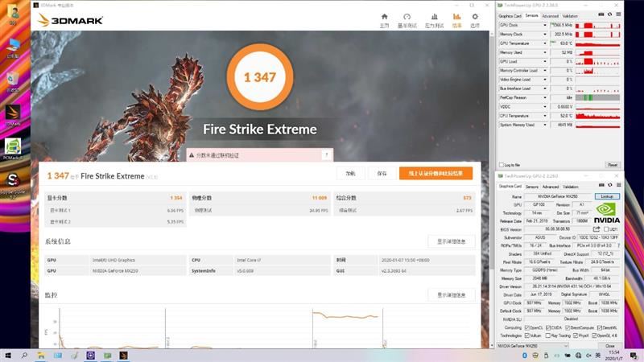644x362 pixels.
Task: Click the score validation warning help button
Action: click(327, 155)
